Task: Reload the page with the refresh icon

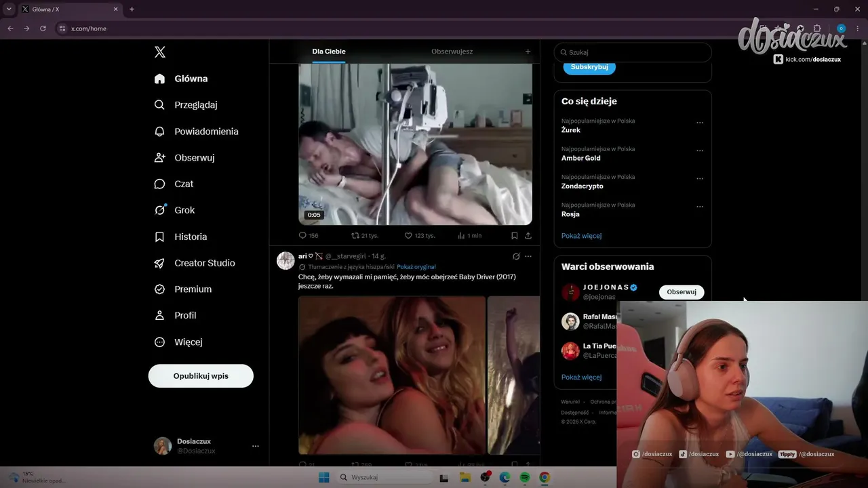Action: [x=43, y=28]
